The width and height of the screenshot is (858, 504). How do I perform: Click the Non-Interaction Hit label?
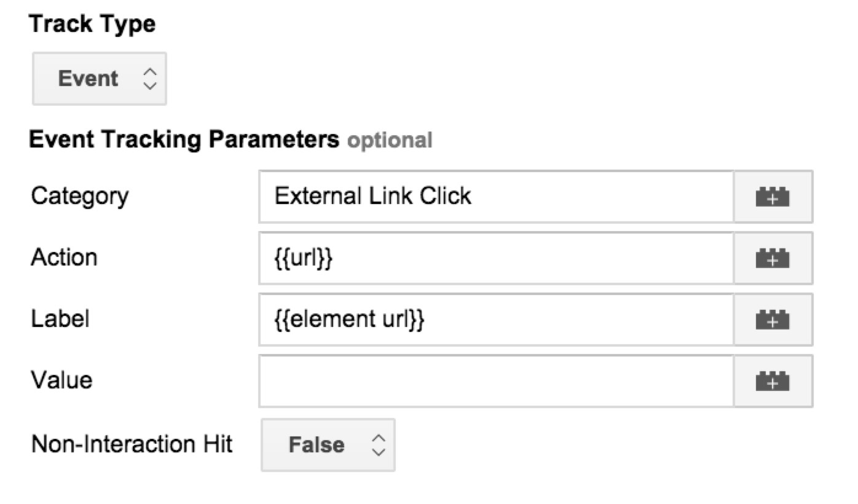pos(132,444)
